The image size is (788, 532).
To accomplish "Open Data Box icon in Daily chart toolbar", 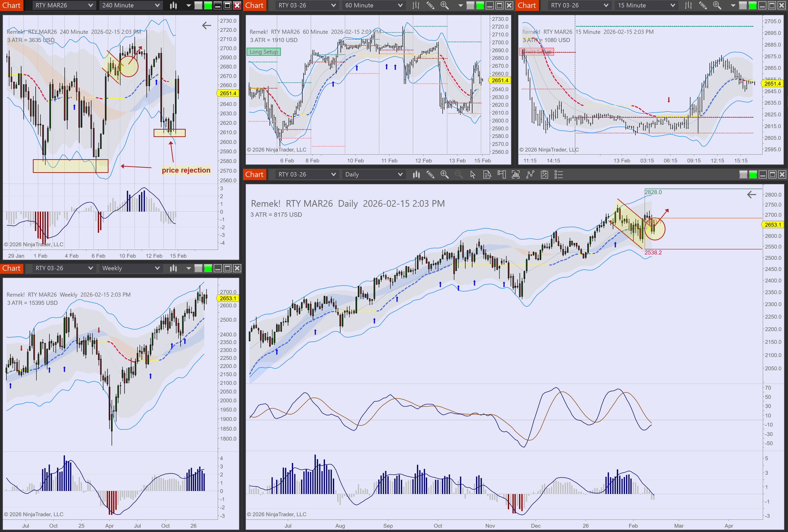I will (x=487, y=175).
